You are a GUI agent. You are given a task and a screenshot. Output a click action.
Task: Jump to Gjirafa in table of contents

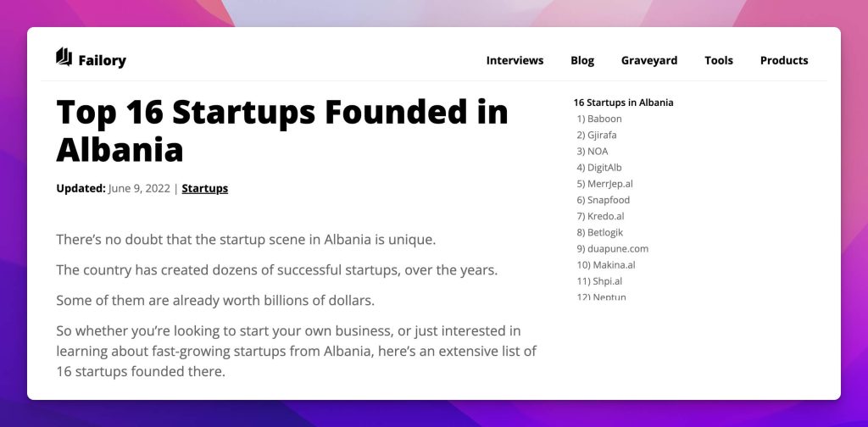(x=596, y=135)
